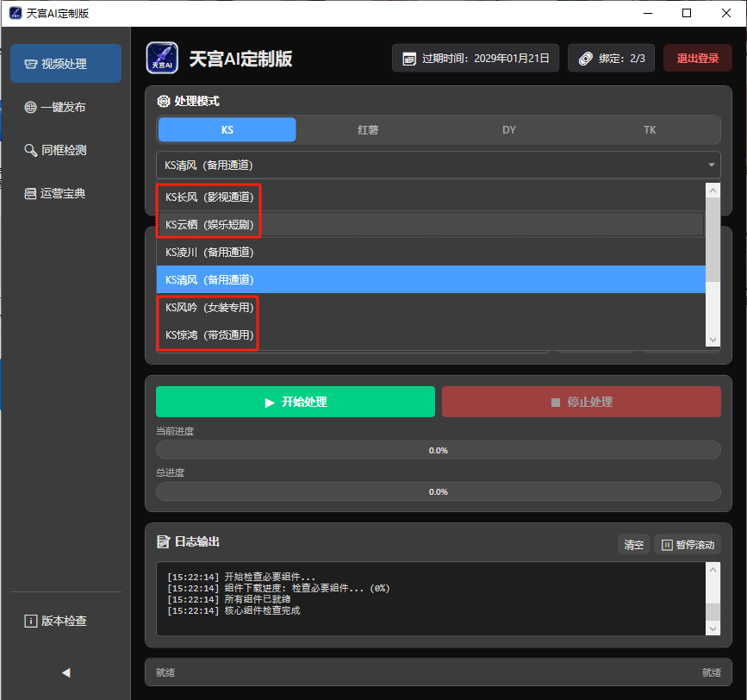Click the 天宫AI rocket logo icon
The height and width of the screenshot is (700, 747).
pyautogui.click(x=162, y=58)
